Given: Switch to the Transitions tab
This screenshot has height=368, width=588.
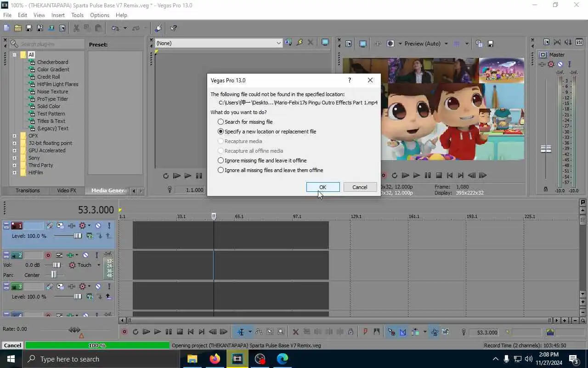Looking at the screenshot, I should [x=28, y=190].
